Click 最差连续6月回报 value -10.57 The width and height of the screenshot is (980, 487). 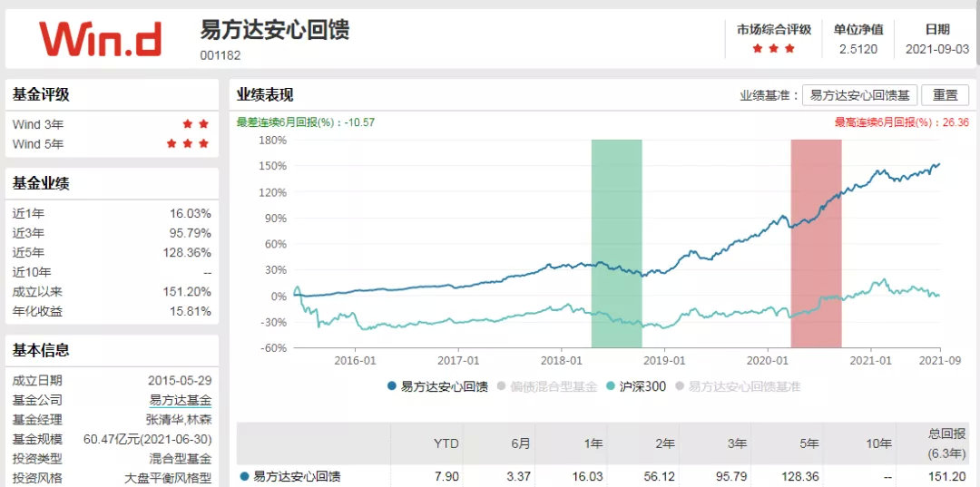point(360,122)
